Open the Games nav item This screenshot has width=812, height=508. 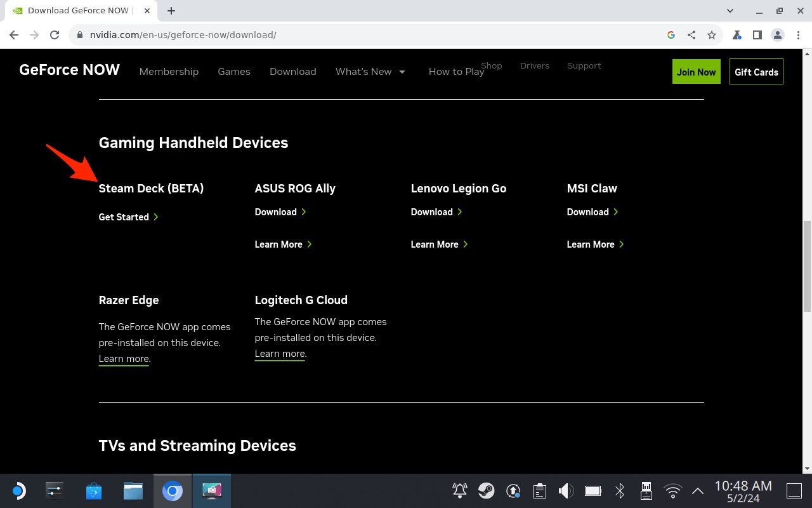click(x=234, y=72)
